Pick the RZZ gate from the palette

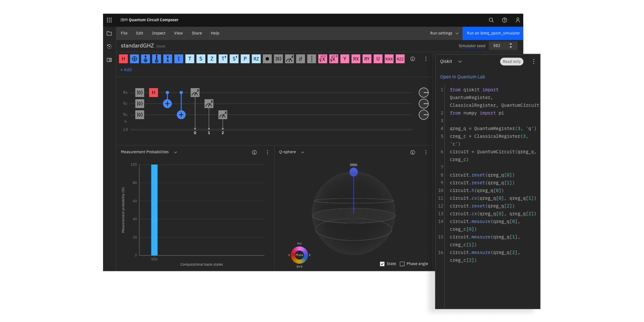[400, 59]
